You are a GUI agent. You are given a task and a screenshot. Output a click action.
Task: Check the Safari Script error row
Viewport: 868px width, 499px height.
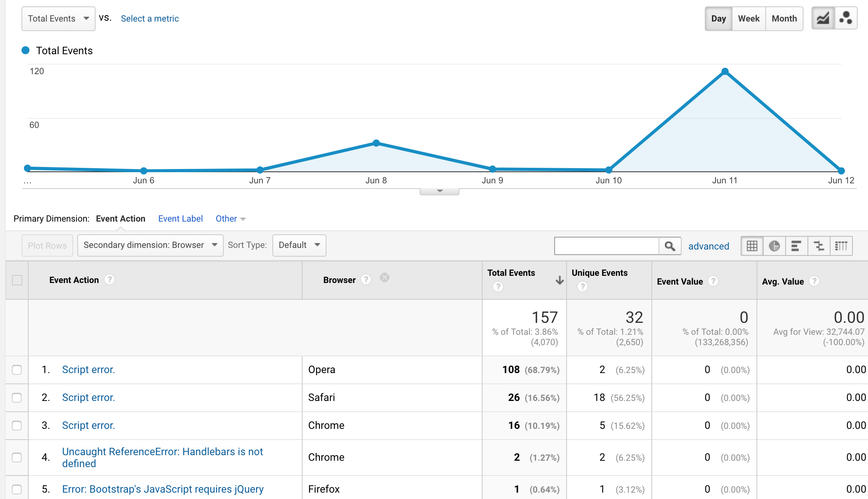[x=17, y=398]
